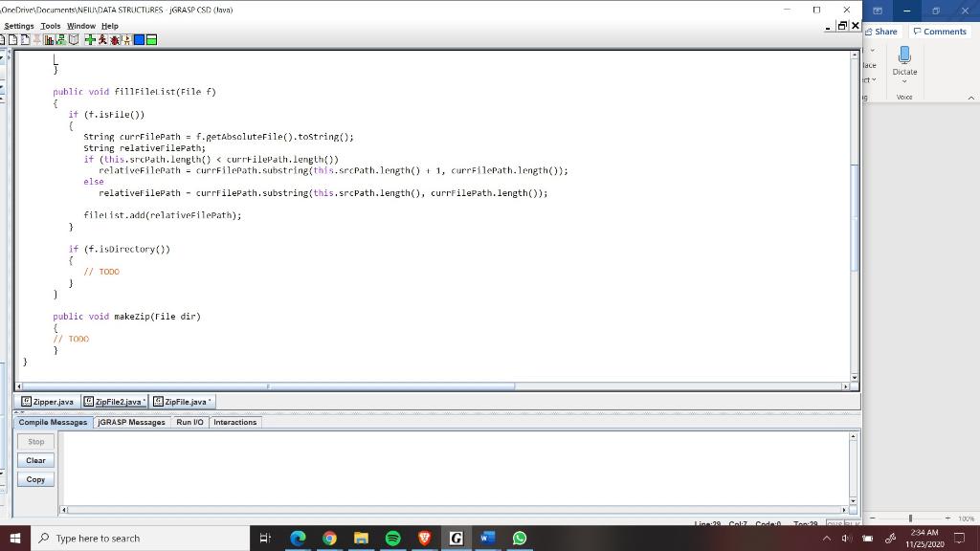Select the Zipper.java file tab
Screen dimensions: 980x551
(x=48, y=401)
